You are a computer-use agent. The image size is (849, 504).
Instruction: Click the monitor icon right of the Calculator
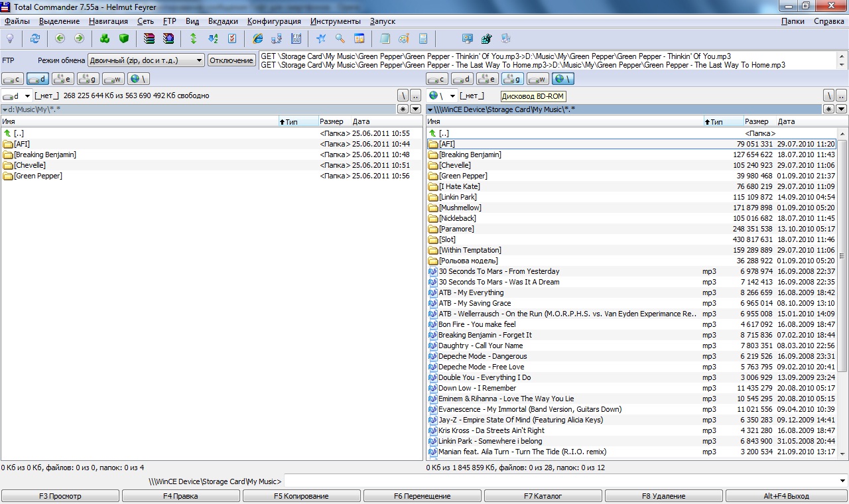click(468, 38)
